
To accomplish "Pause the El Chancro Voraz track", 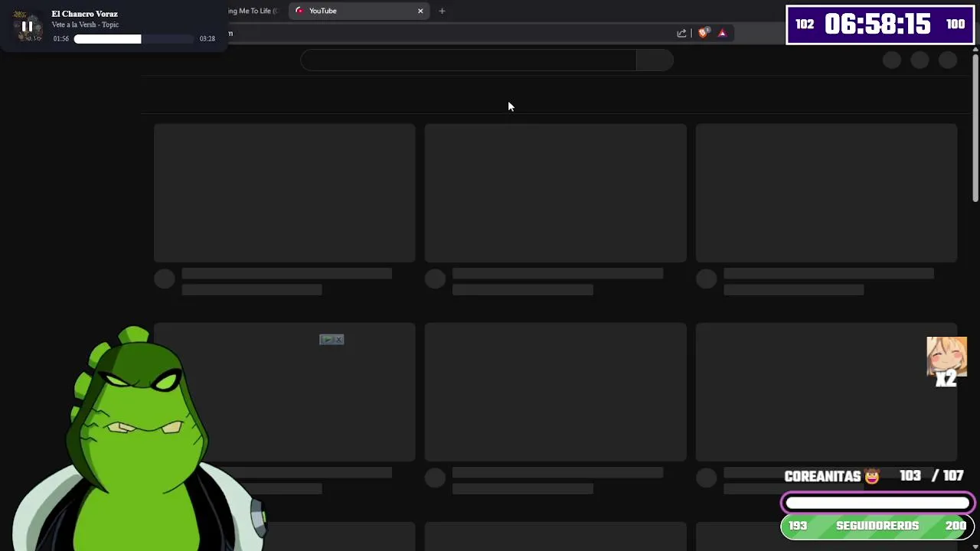I will pos(27,26).
